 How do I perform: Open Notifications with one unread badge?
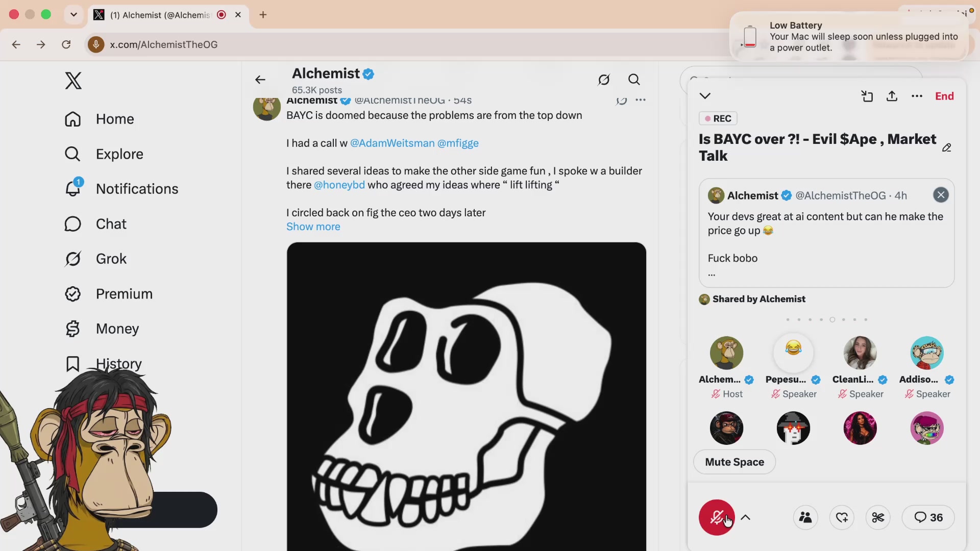point(121,189)
